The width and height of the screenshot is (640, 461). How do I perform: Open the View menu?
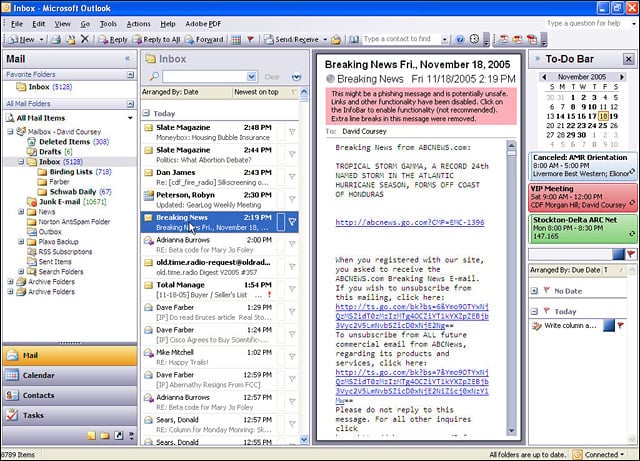(62, 24)
